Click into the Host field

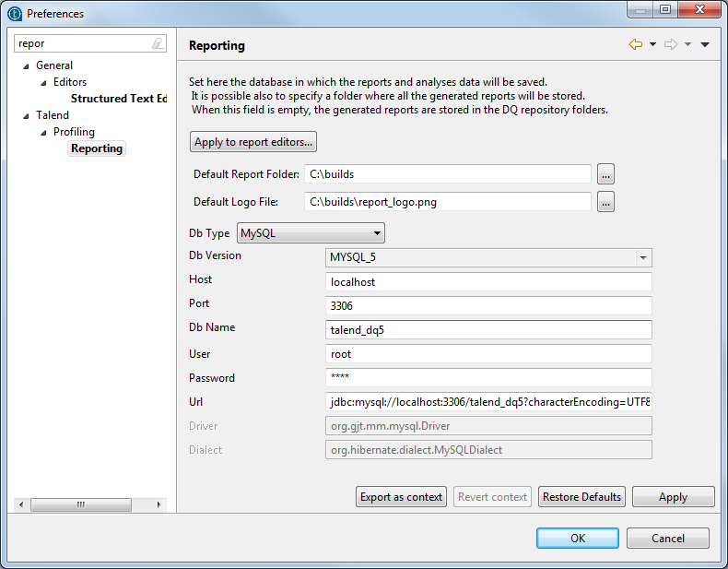(x=488, y=282)
